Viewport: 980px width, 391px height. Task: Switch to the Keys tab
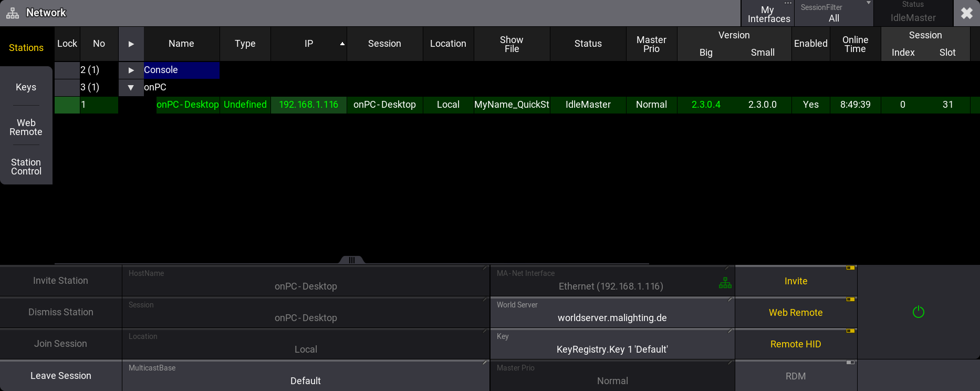(26, 87)
